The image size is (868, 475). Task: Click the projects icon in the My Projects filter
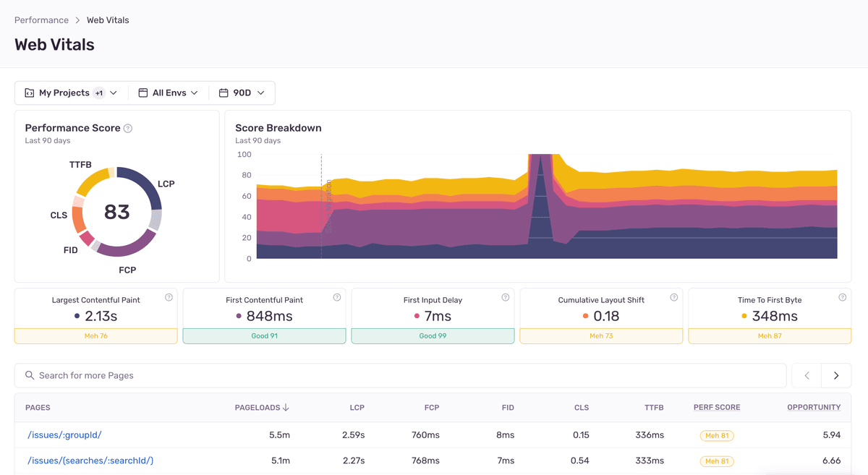(29, 93)
